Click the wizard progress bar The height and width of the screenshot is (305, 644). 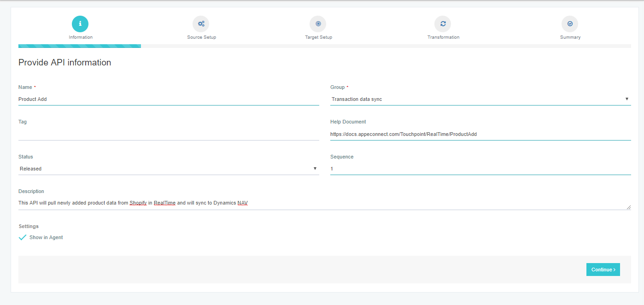coord(324,46)
